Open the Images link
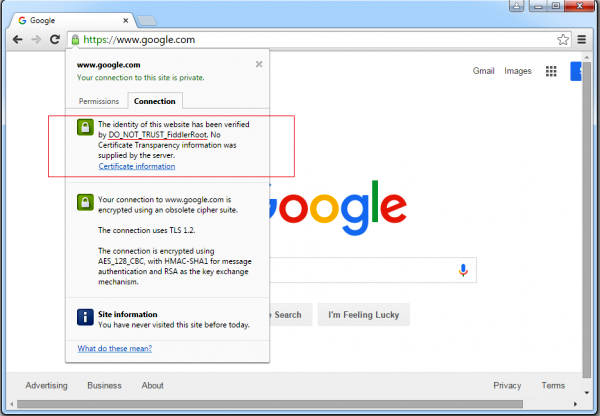The width and height of the screenshot is (600, 416). [518, 71]
